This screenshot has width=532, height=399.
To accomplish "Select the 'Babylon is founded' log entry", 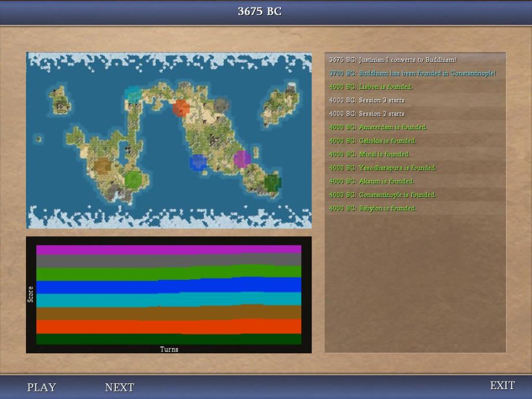I will point(372,208).
